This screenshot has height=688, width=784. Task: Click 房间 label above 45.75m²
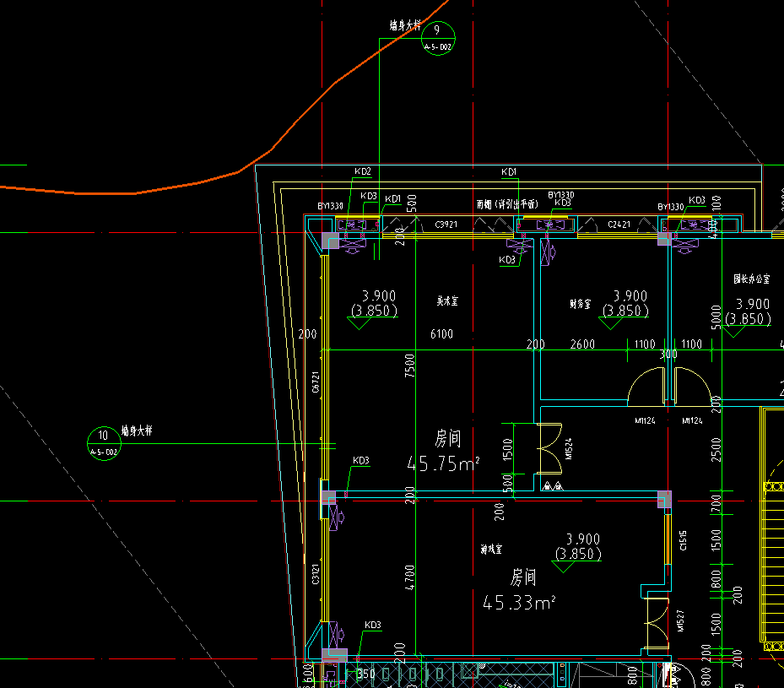(x=447, y=438)
